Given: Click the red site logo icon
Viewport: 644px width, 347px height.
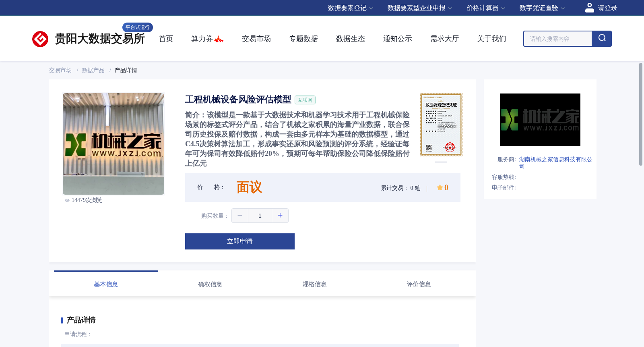Looking at the screenshot, I should (40, 39).
